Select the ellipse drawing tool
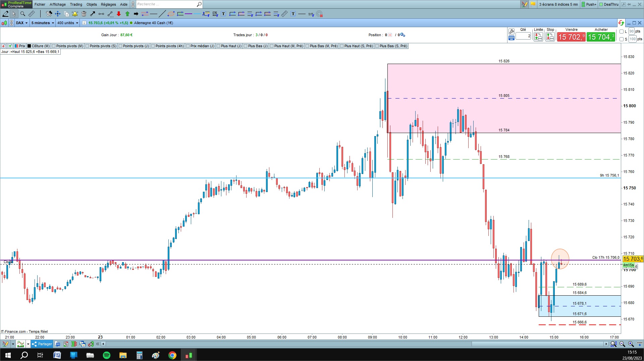644x361 pixels. pos(171,14)
